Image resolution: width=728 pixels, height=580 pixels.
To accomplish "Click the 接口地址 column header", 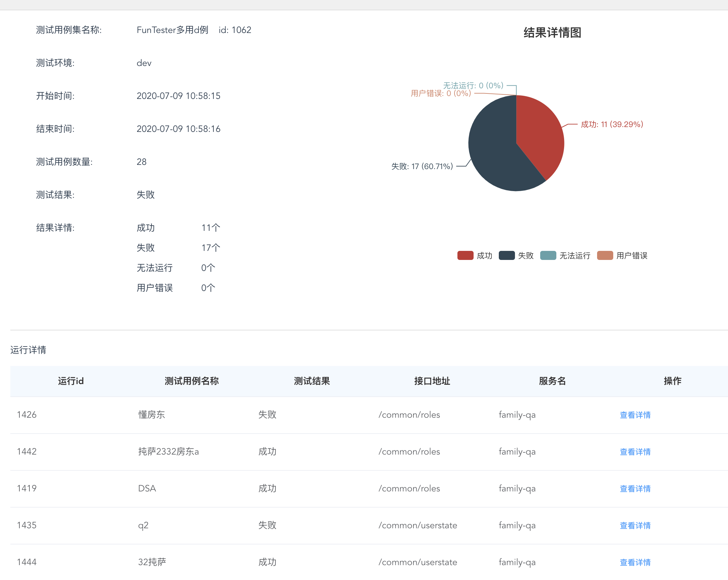I will tap(432, 381).
